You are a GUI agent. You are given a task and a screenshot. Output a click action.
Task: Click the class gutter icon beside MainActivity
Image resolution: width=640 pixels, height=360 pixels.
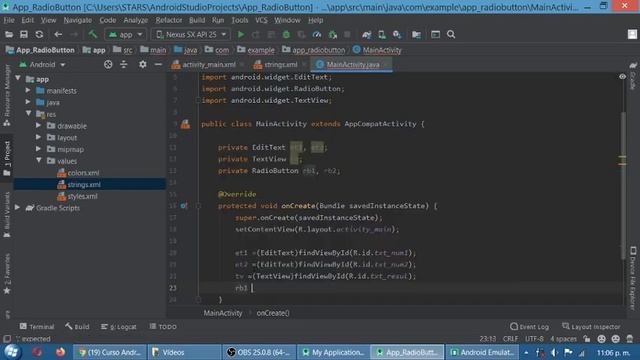click(x=185, y=124)
